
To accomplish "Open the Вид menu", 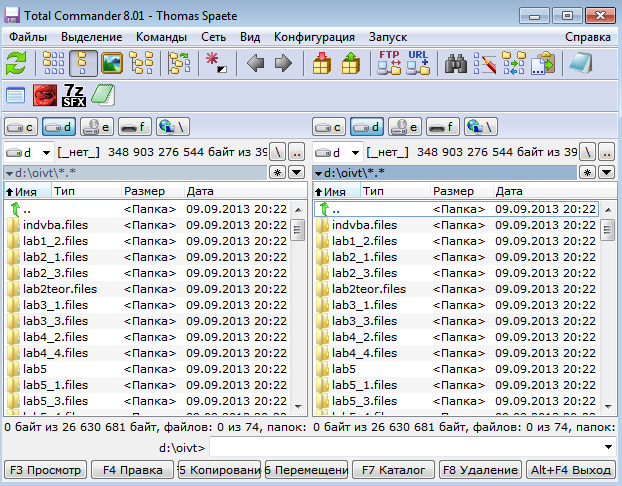I will click(x=250, y=37).
